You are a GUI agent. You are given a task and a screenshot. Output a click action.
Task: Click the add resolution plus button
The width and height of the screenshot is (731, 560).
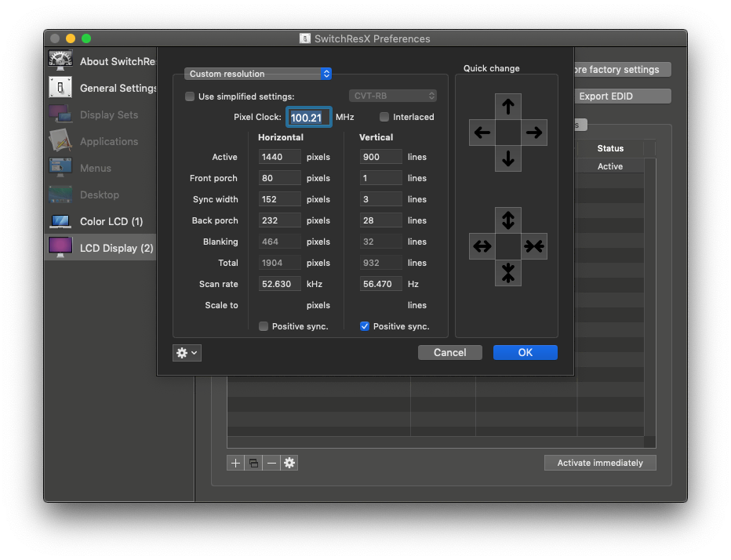tap(235, 463)
